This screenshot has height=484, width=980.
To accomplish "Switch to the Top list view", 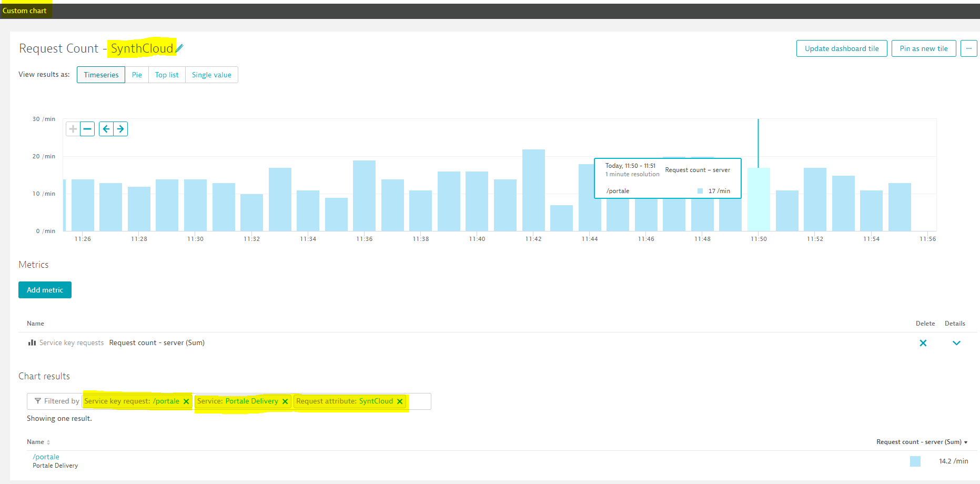I will (x=167, y=75).
